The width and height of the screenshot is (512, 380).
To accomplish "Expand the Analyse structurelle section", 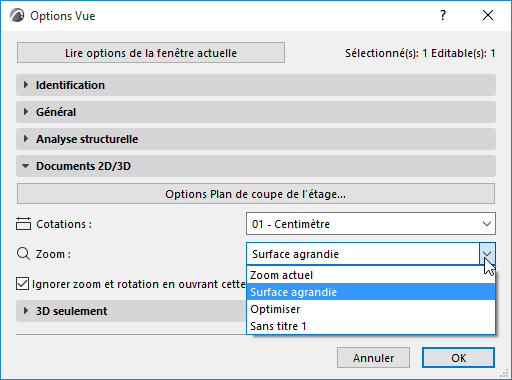I will [x=256, y=139].
